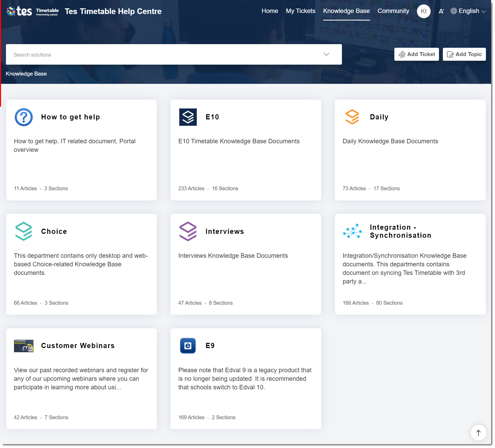The image size is (495, 448).
Task: Click the Integration network nodes icon
Action: pos(352,231)
